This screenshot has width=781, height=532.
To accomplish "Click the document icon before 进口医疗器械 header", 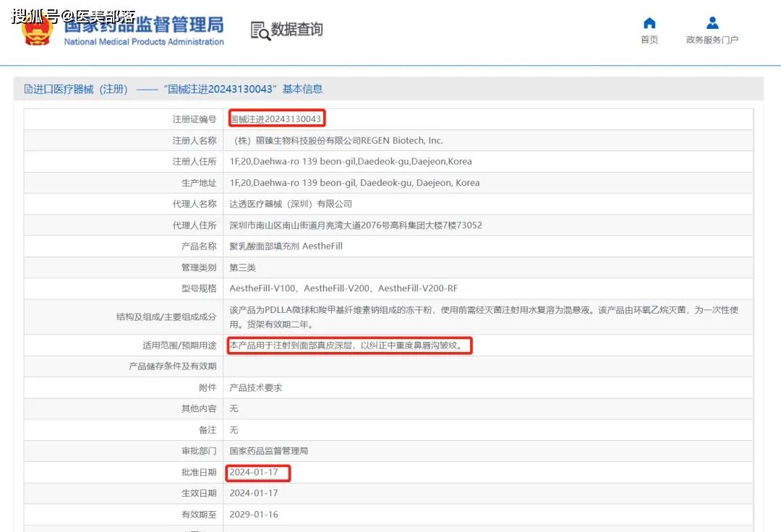I will 28,89.
